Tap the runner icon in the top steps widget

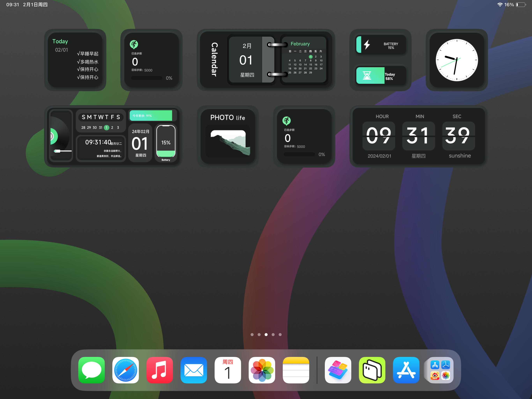[x=134, y=45]
